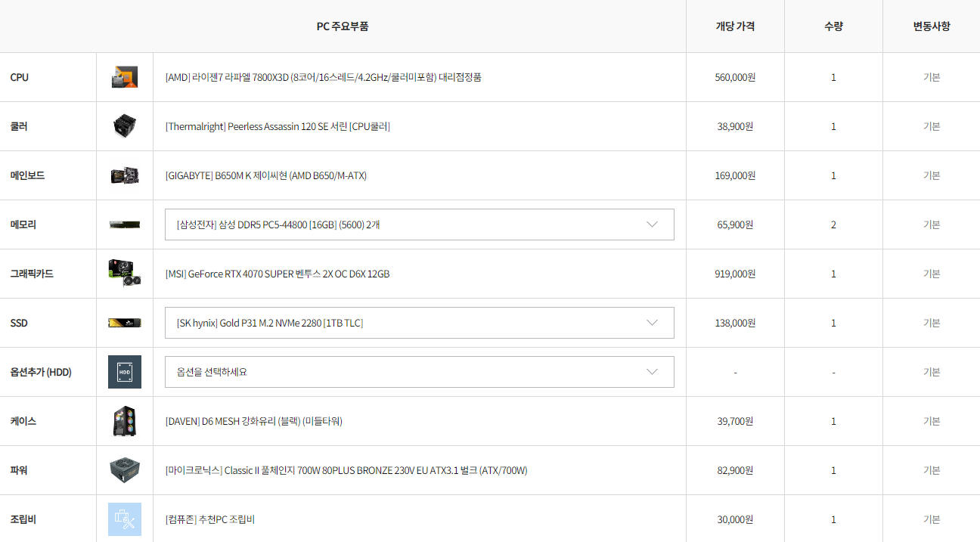980x542 pixels.
Task: Click the GIGABYTE B650M K product name
Action: pos(266,175)
